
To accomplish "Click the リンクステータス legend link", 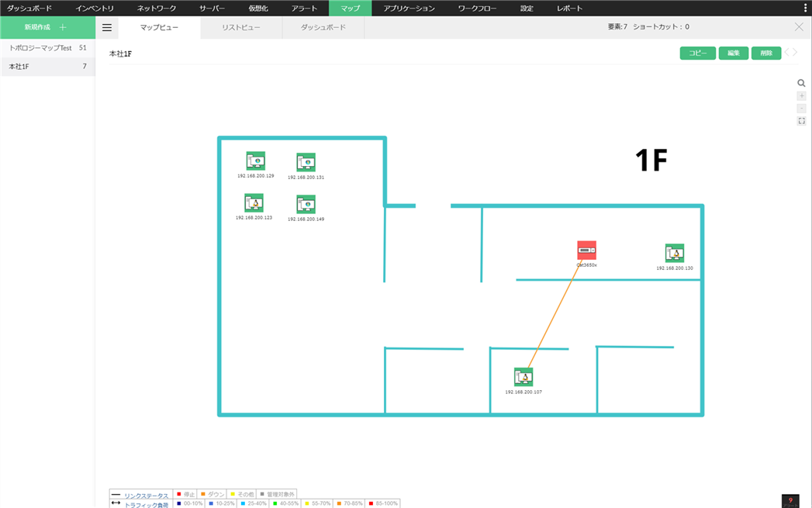I will coord(146,496).
